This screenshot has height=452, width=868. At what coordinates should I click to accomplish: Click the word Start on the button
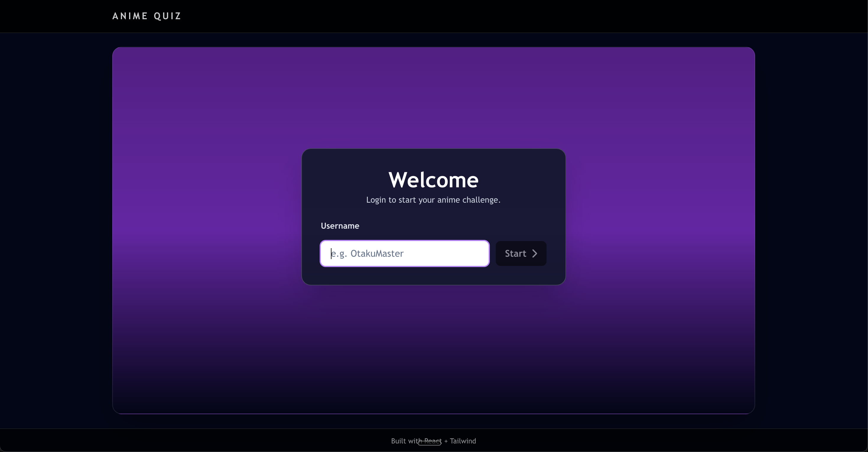(515, 253)
